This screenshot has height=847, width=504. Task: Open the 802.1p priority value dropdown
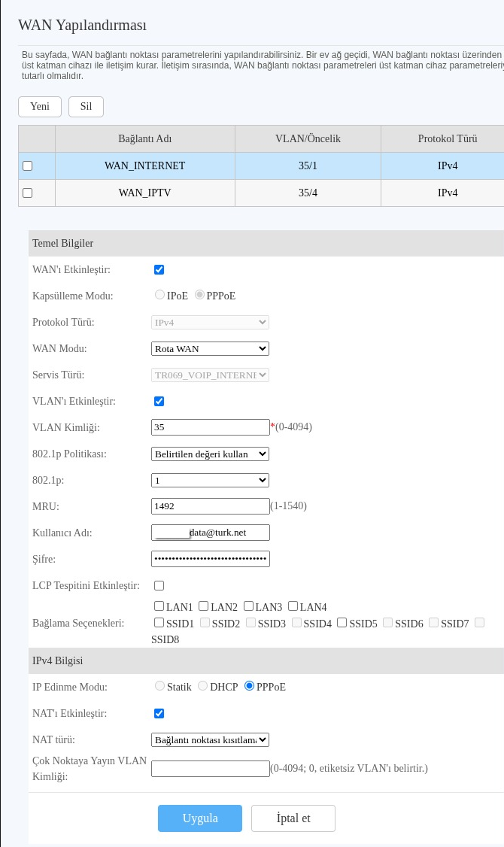pos(210,480)
